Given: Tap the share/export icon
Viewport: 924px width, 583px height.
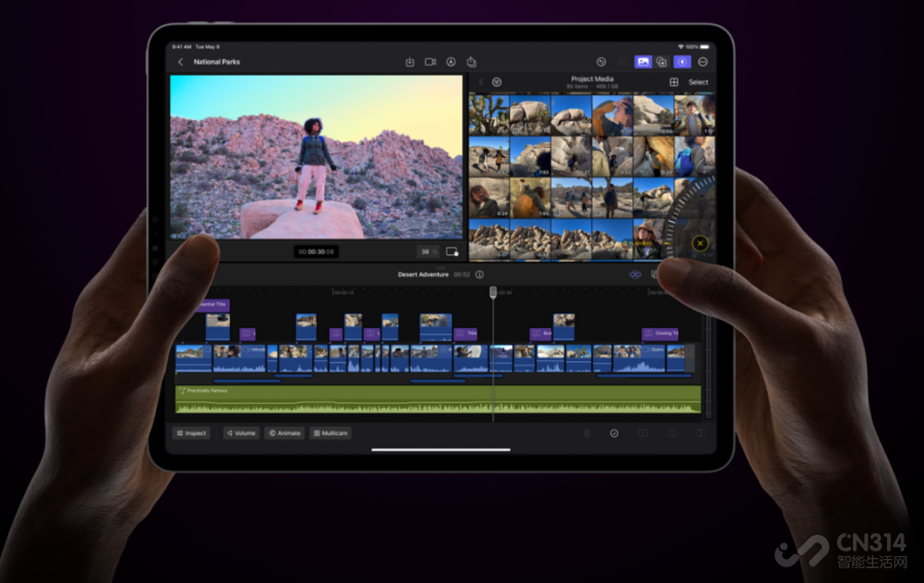Looking at the screenshot, I should click(x=471, y=62).
